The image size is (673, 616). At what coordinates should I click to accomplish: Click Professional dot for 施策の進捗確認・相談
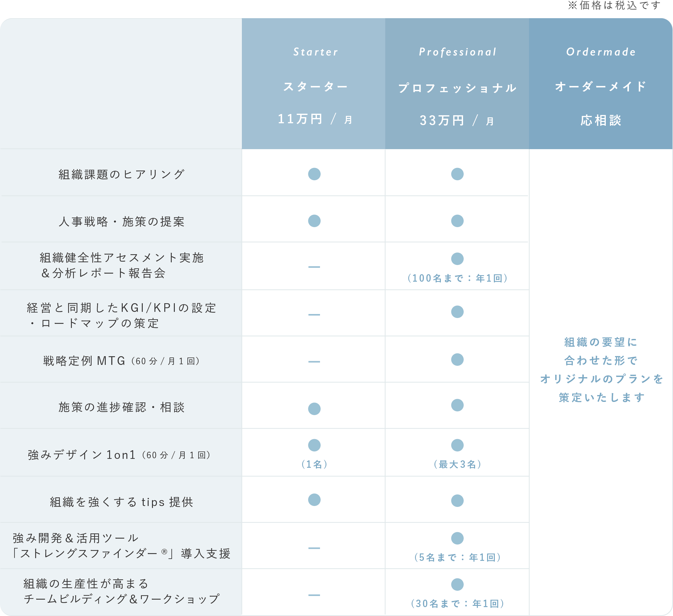[x=457, y=405]
